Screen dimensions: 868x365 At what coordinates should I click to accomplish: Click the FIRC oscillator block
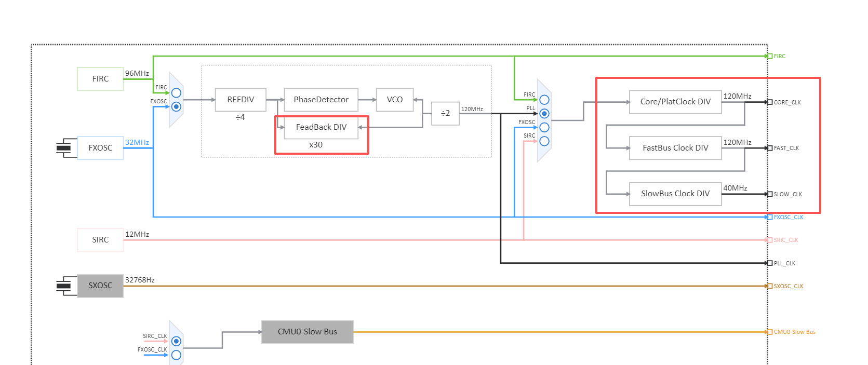click(100, 79)
